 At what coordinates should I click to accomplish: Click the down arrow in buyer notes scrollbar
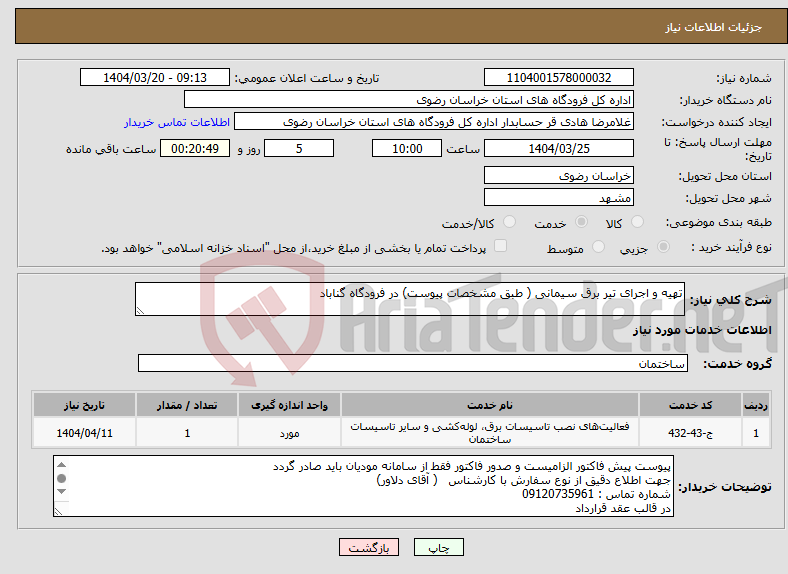tap(61, 492)
